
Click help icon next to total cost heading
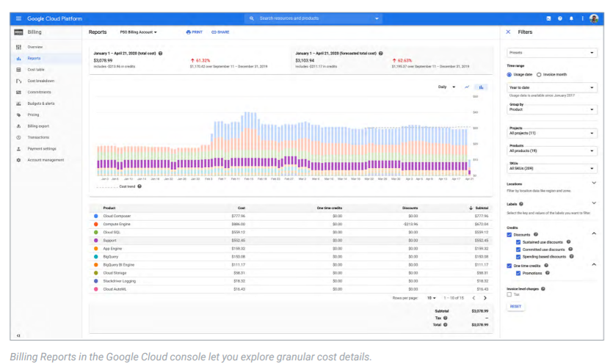160,54
